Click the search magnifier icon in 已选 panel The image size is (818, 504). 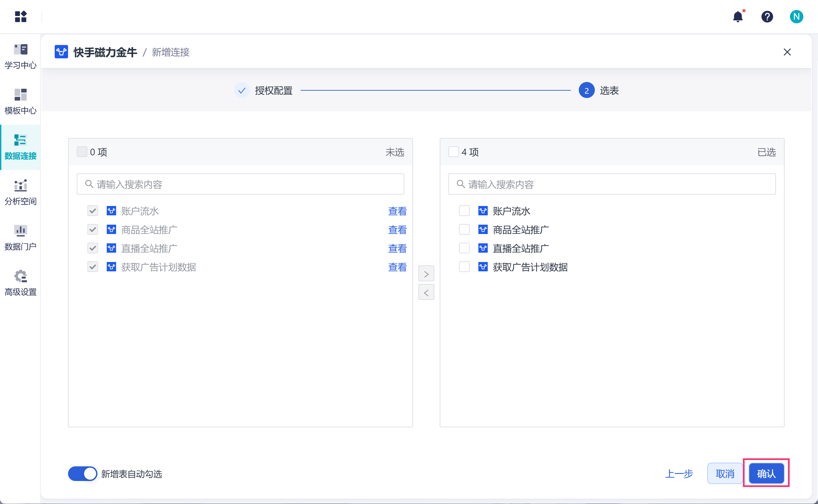460,184
